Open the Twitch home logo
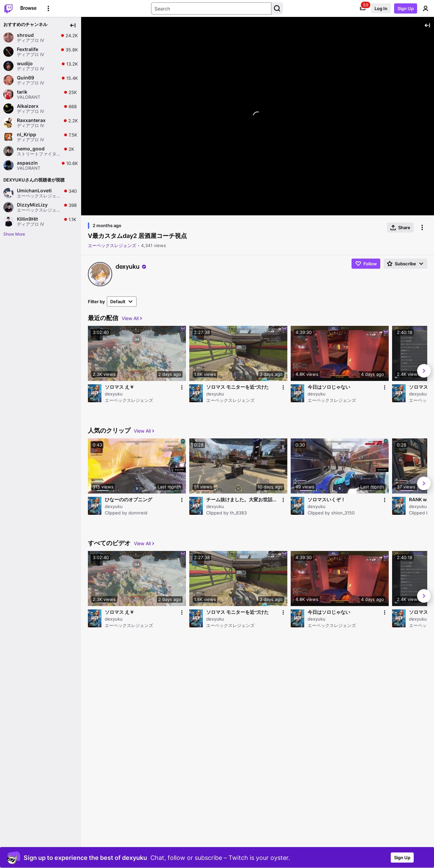This screenshot has width=434, height=868. click(x=8, y=8)
